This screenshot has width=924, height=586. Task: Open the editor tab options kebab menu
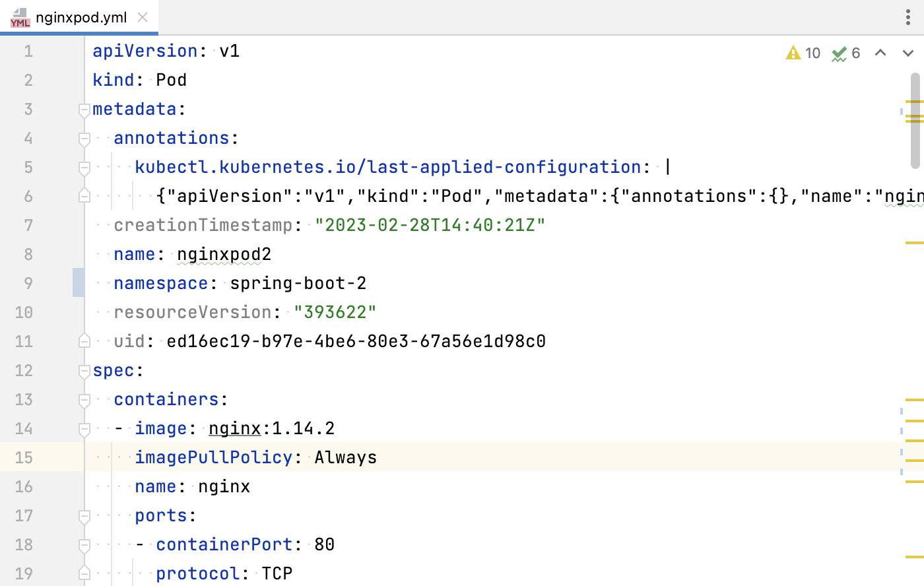(x=908, y=17)
